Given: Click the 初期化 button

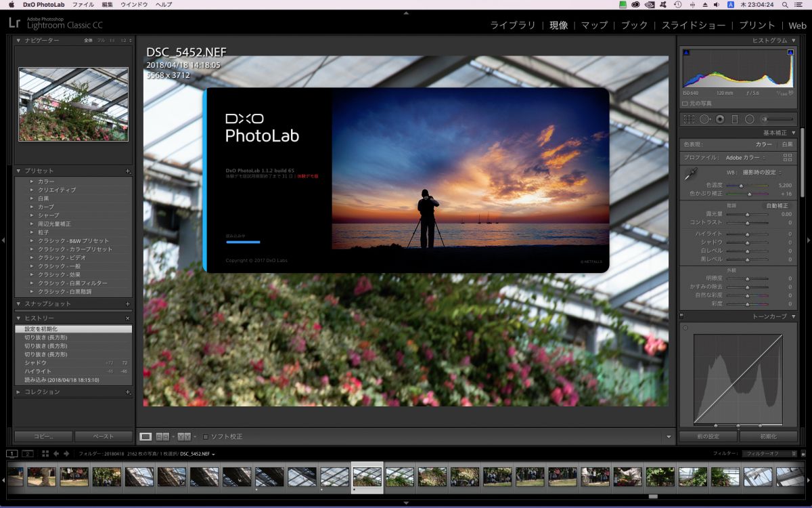Looking at the screenshot, I should [x=769, y=437].
